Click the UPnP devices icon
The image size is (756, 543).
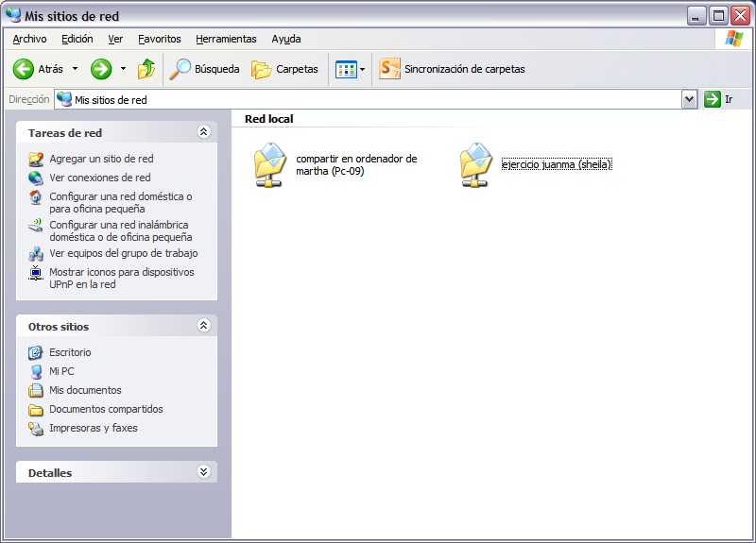(x=36, y=273)
